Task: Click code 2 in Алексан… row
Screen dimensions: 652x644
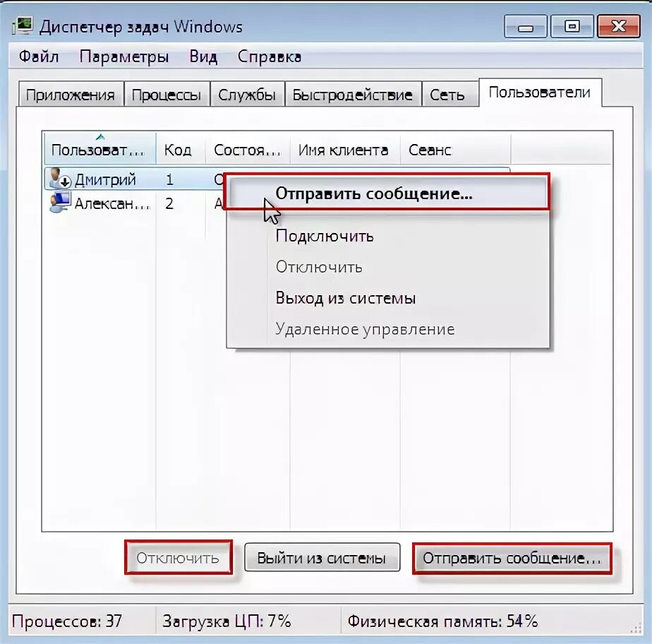Action: [169, 203]
